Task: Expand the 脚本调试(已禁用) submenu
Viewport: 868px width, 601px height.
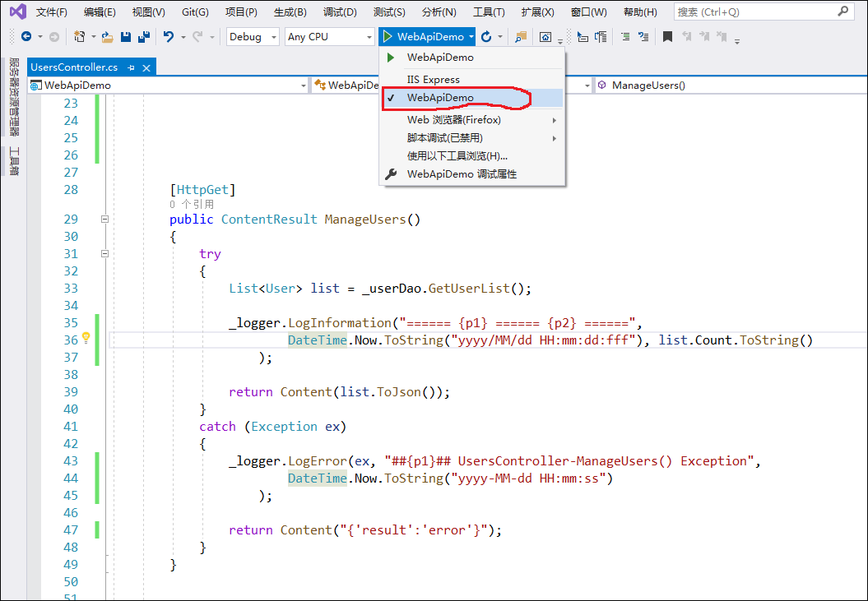Action: click(472, 138)
